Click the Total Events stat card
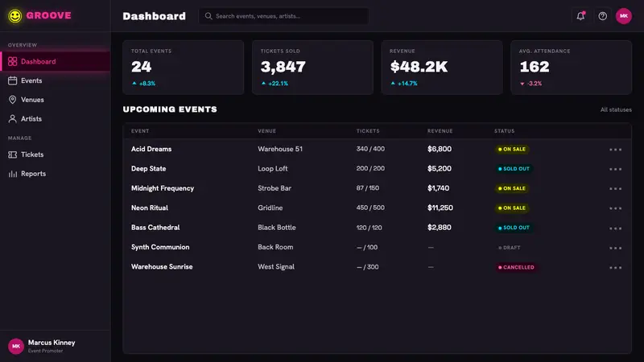This screenshot has width=644, height=362. tap(184, 68)
